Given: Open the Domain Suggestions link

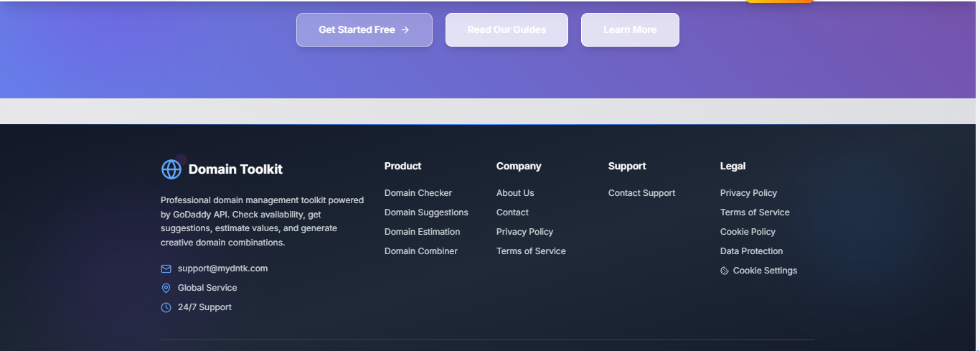Looking at the screenshot, I should 426,212.
